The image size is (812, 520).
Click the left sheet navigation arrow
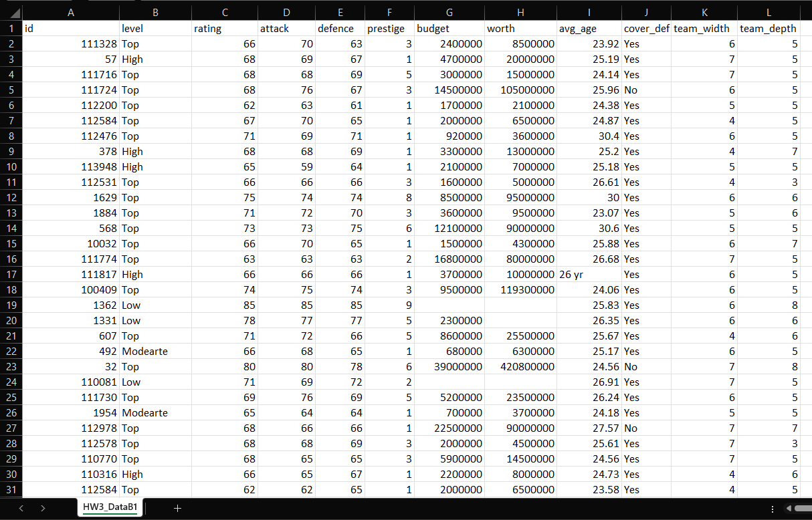click(x=21, y=508)
